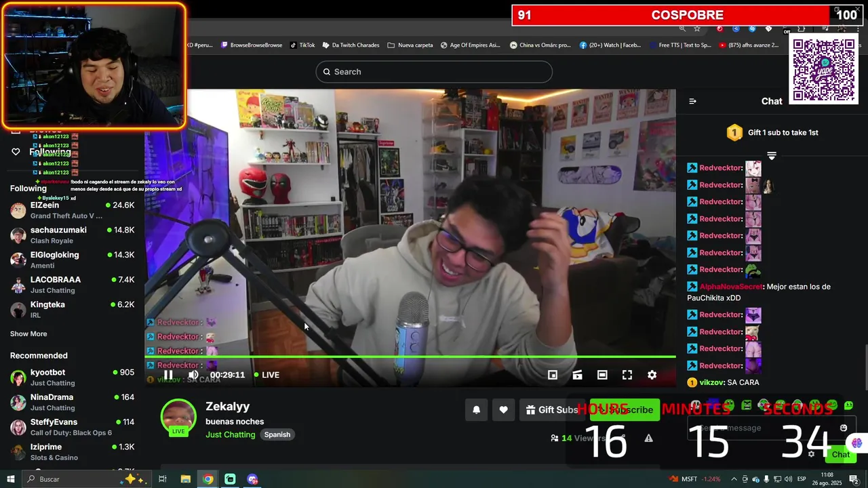Open the clip creation icon in player

click(577, 375)
